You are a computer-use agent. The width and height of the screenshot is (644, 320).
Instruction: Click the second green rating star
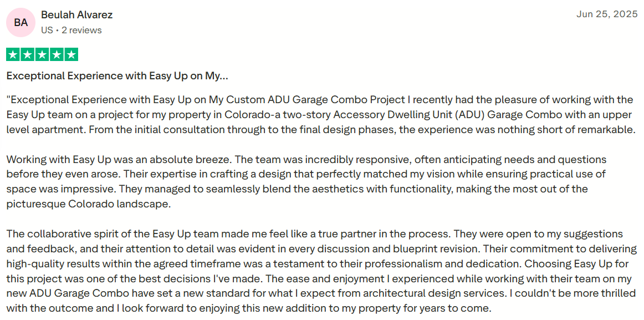[27, 54]
